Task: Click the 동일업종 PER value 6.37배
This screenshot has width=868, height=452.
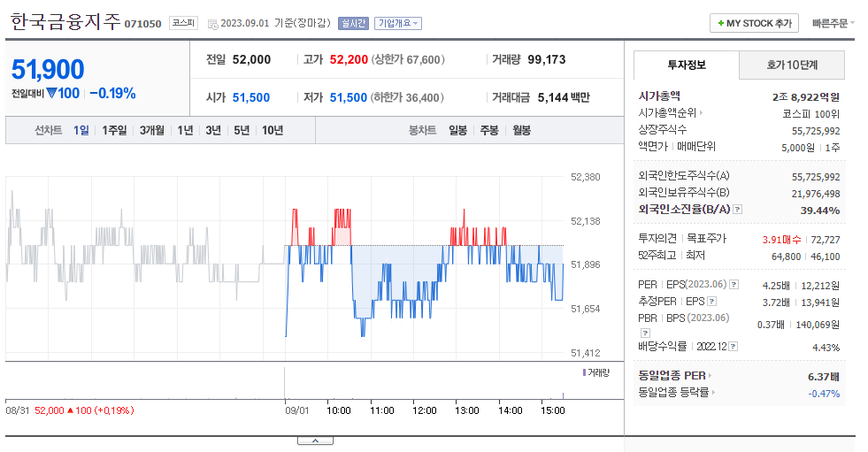Action: [823, 377]
